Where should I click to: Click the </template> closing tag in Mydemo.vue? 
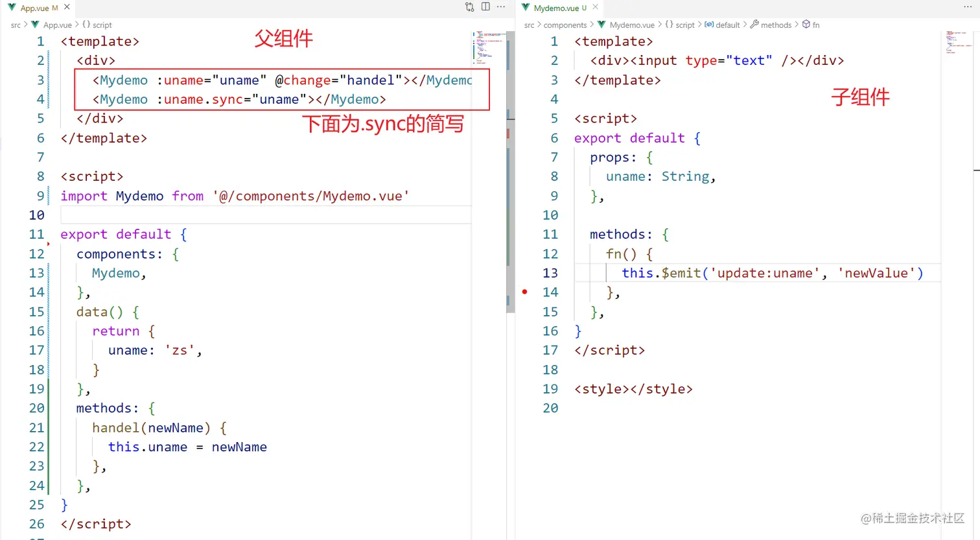[x=618, y=80]
